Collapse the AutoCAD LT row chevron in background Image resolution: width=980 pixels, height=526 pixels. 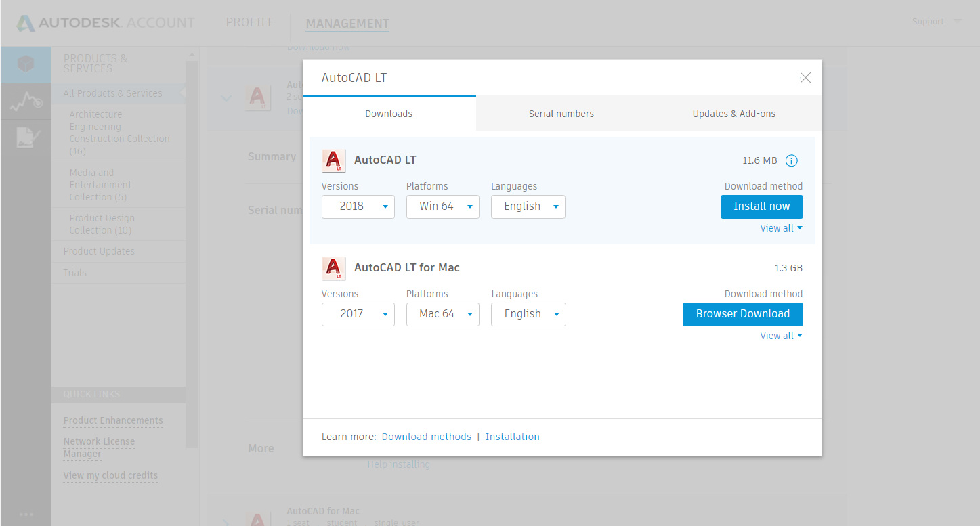tap(226, 99)
